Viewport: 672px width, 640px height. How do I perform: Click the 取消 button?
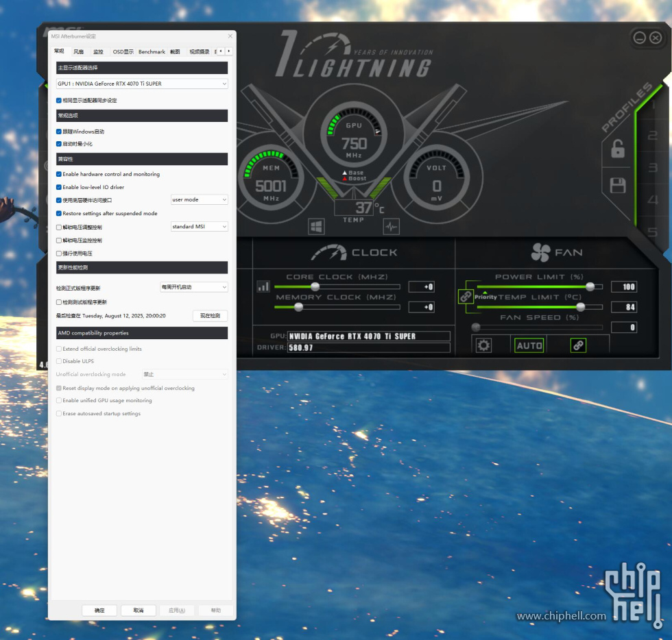(138, 610)
